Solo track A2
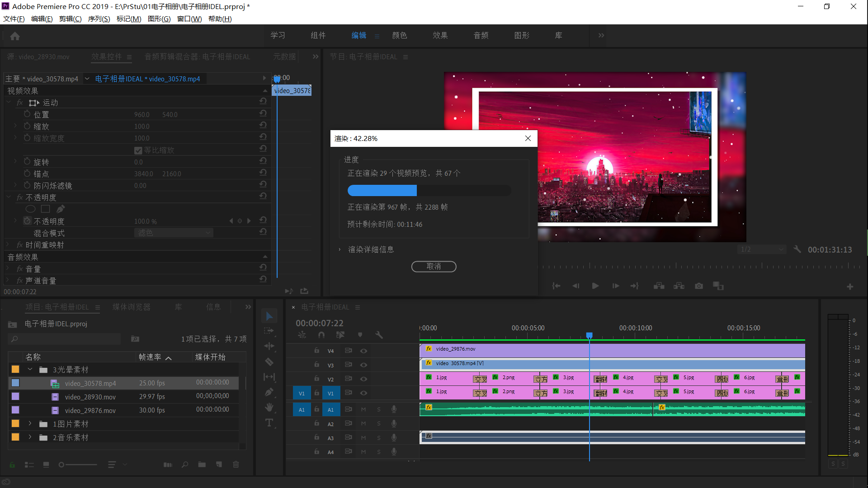 click(379, 424)
